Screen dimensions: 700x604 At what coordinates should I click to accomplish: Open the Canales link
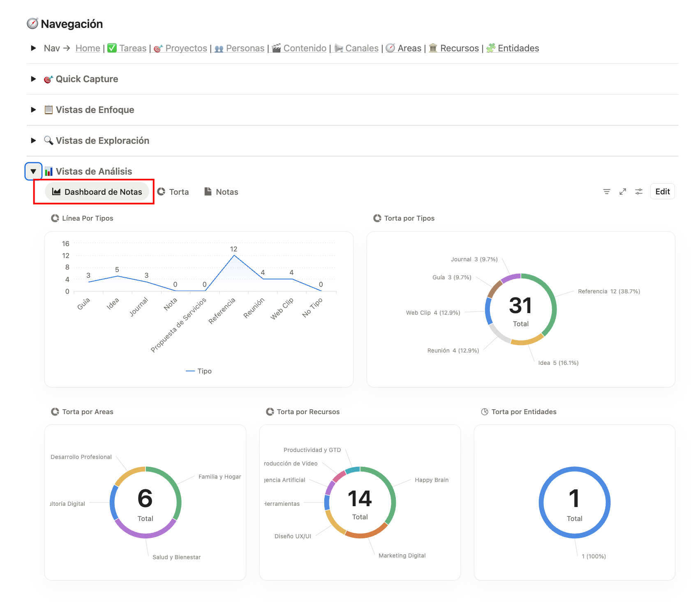[362, 48]
